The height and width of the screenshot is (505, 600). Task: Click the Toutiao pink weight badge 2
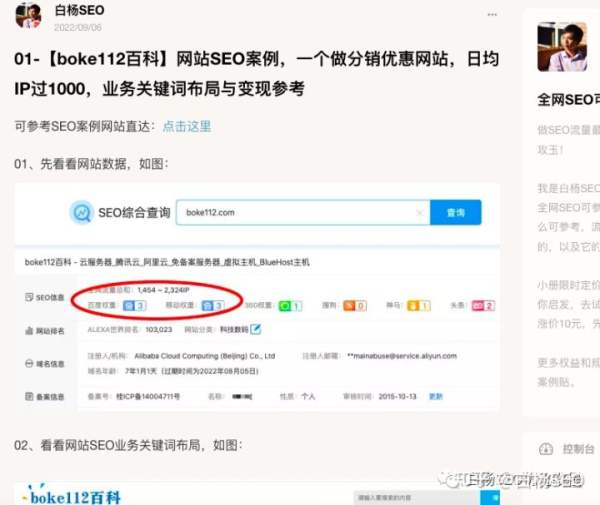pyautogui.click(x=483, y=306)
